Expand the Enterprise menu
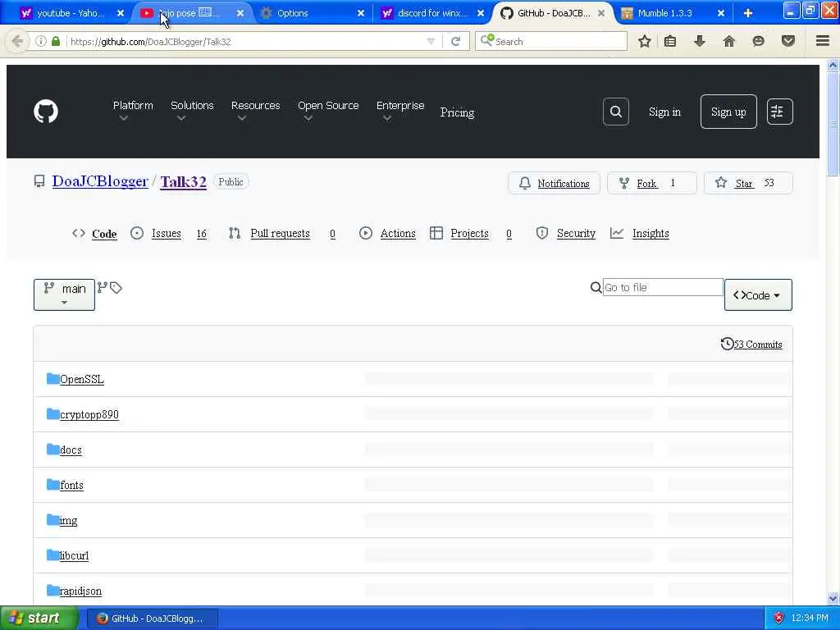 (x=400, y=111)
